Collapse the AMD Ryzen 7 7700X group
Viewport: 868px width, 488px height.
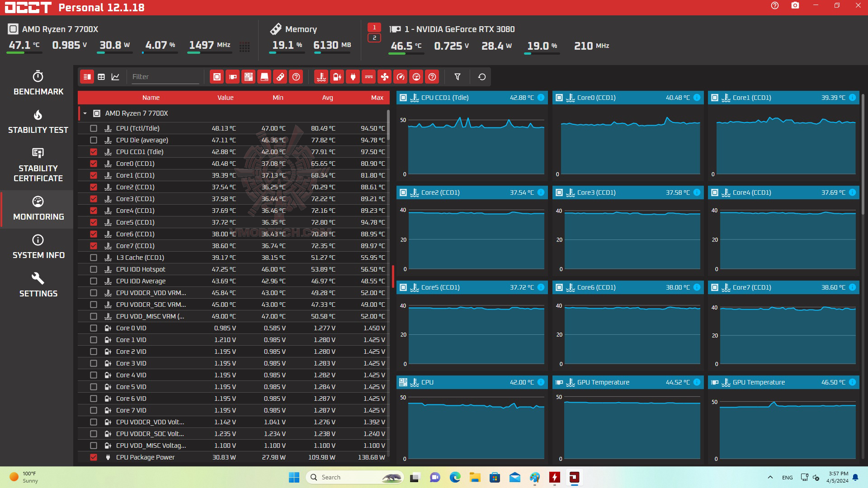pyautogui.click(x=85, y=113)
